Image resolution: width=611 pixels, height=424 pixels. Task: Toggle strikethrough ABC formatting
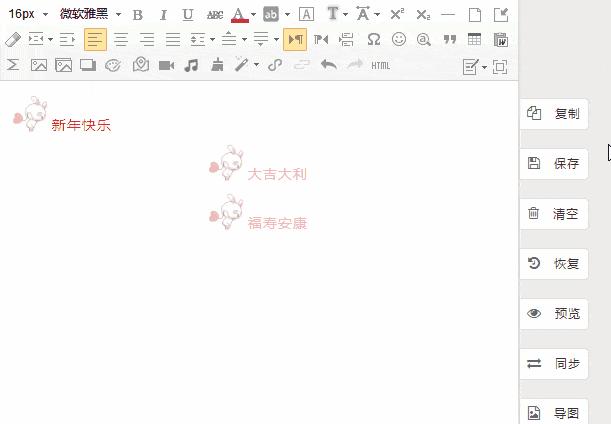pos(215,15)
